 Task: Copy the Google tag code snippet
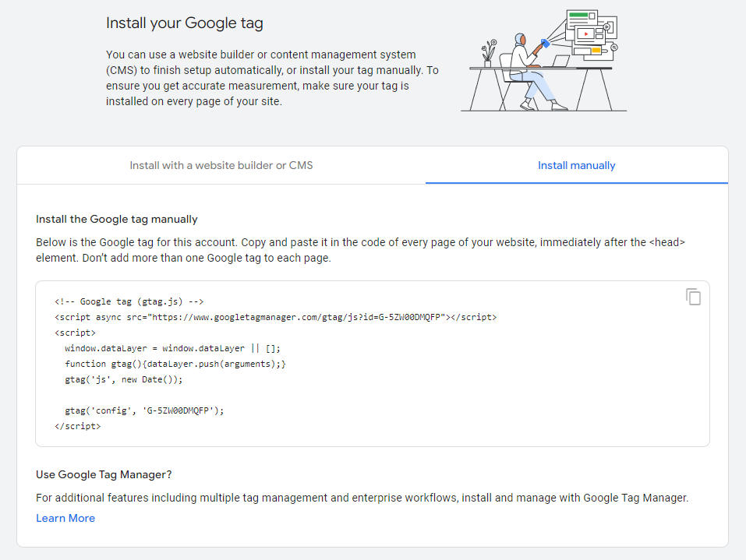693,297
